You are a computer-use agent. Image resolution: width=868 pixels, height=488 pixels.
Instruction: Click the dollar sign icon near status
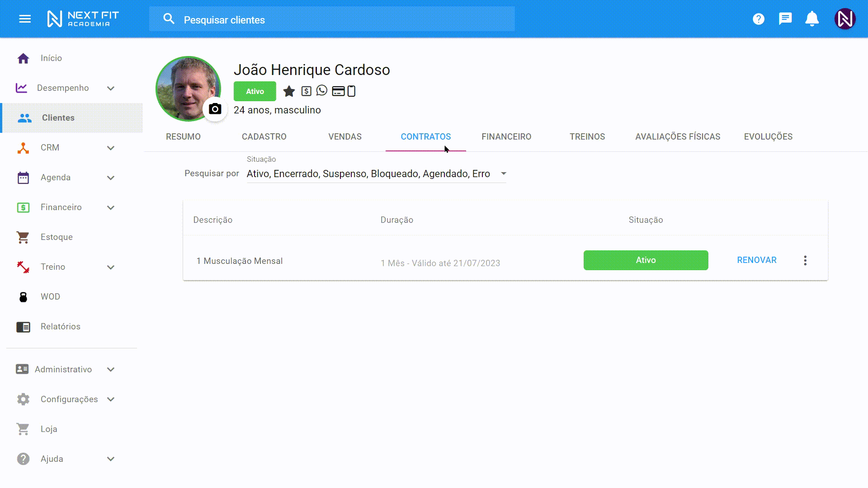tap(306, 91)
